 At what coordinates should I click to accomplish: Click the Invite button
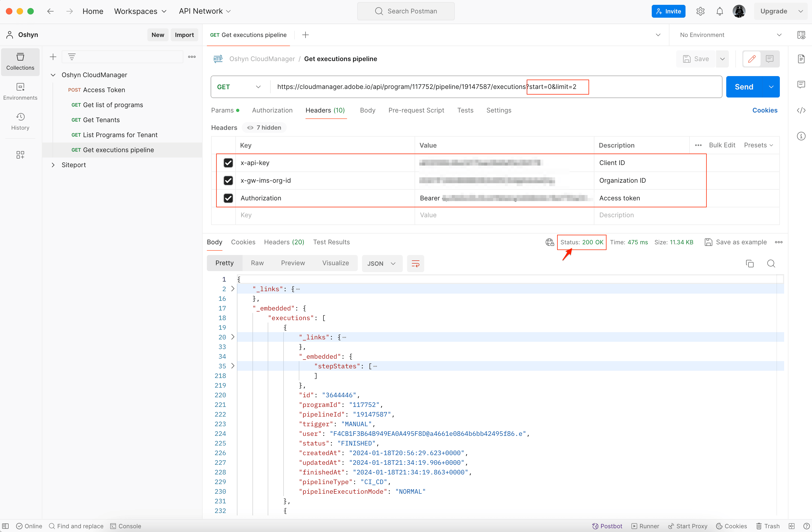668,11
